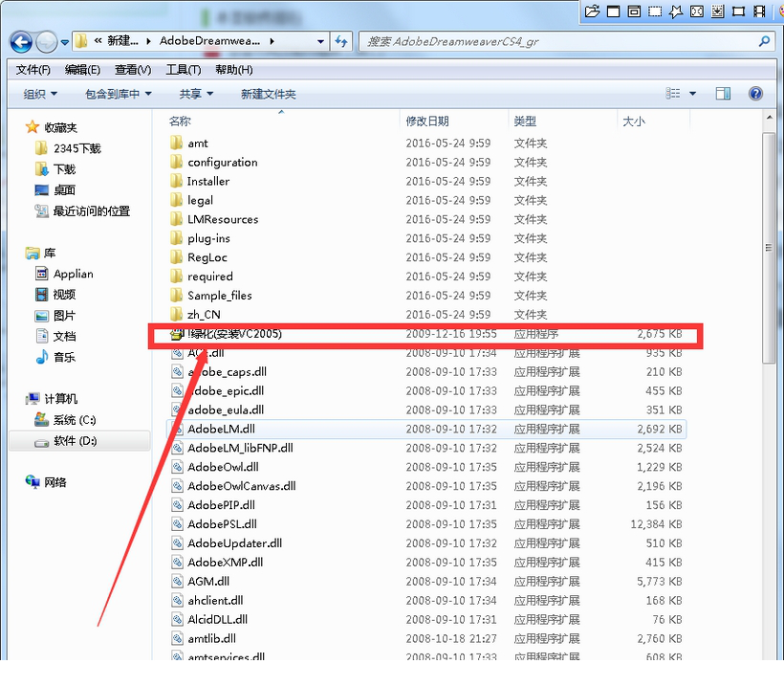Select the dashed rectangle region capture icon

655,11
